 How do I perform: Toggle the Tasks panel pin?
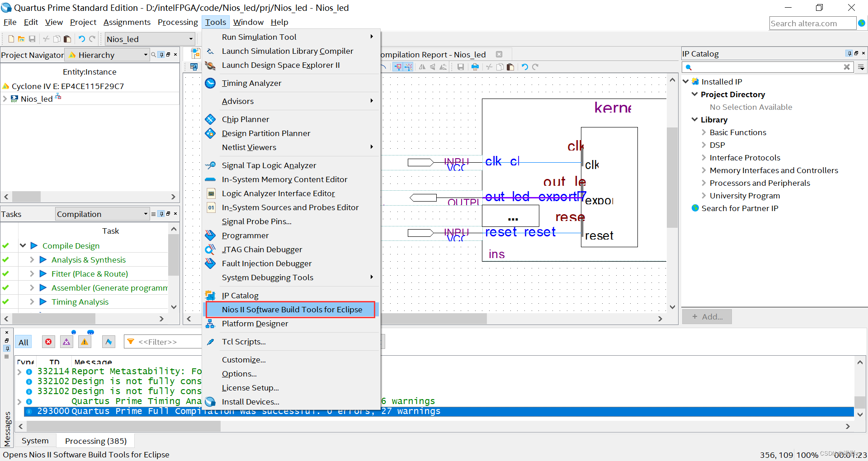point(161,214)
